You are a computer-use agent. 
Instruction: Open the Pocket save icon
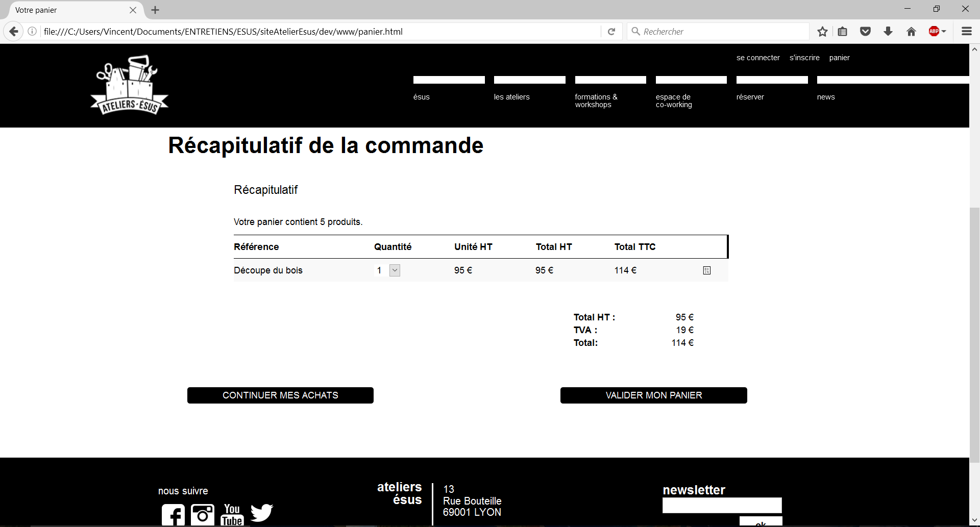[x=865, y=32]
